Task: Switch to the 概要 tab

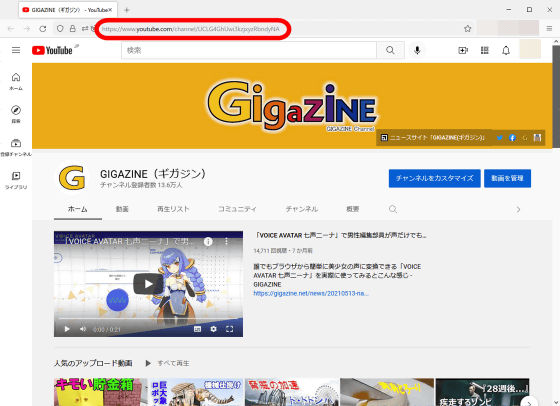Action: coord(352,209)
